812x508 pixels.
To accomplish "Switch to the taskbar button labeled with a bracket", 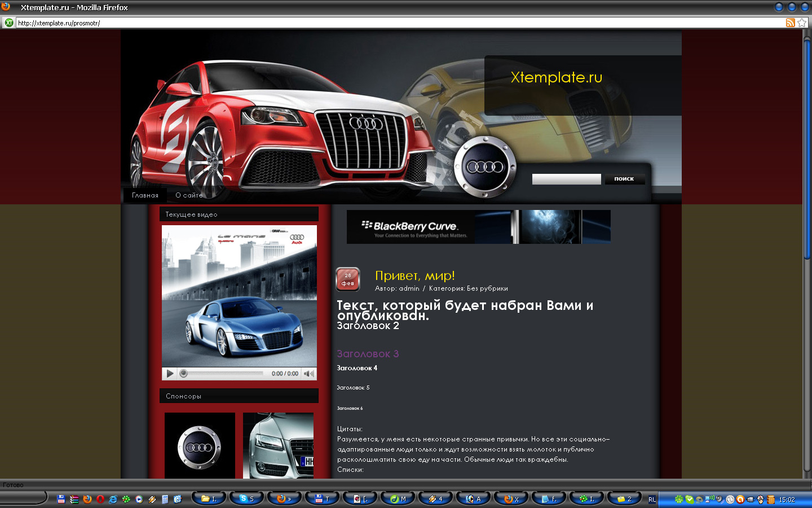I will [360, 498].
